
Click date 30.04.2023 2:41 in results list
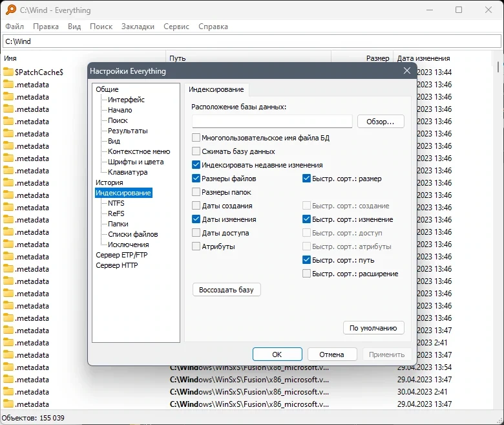[422, 391]
